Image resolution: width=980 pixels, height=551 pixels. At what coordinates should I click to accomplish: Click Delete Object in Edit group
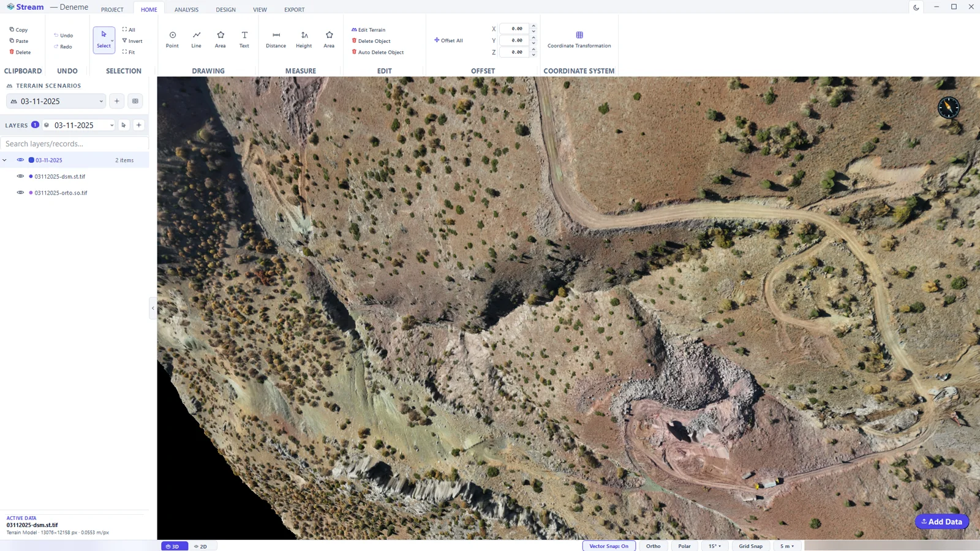[371, 41]
